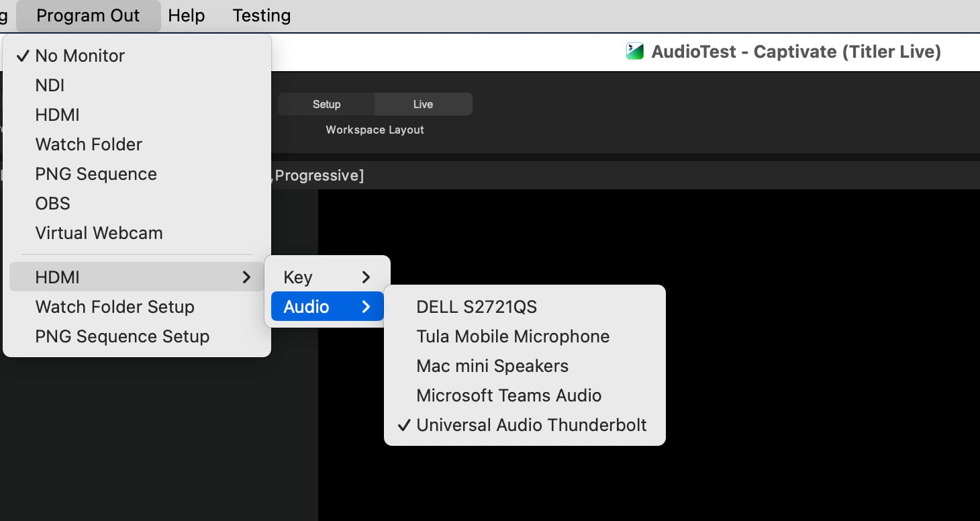
Task: Open the Help menu
Action: [187, 15]
